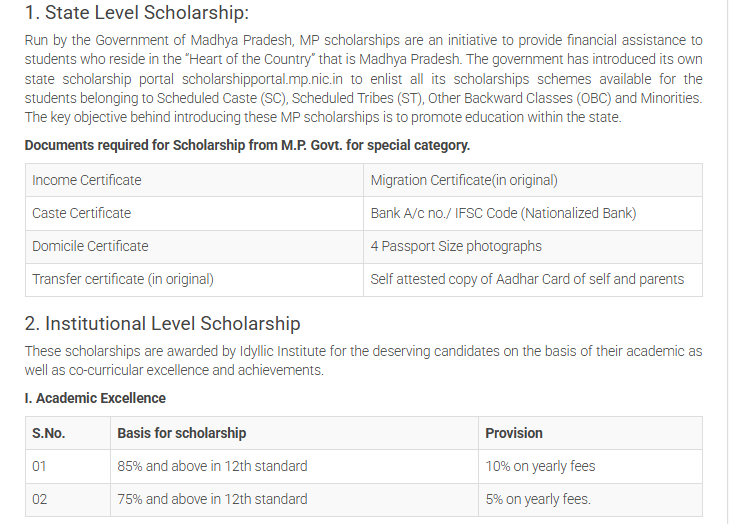Click the Academic Excellence subheading
The image size is (729, 524).
coord(95,398)
